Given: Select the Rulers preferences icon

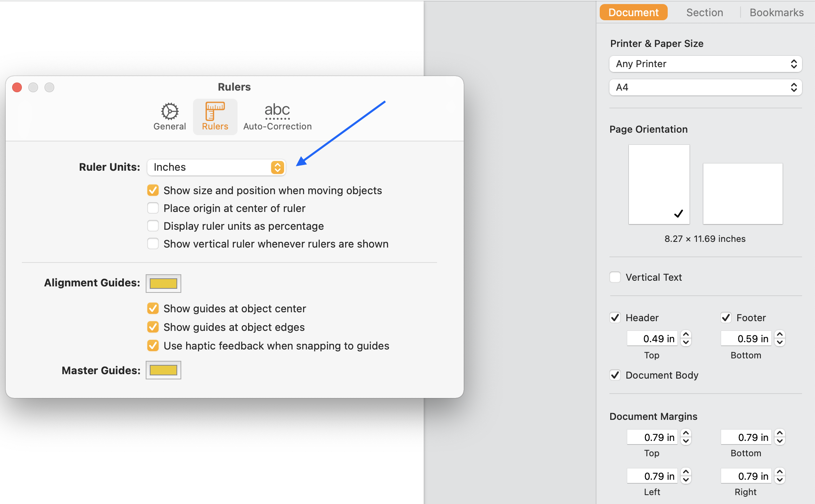Looking at the screenshot, I should coord(215,116).
